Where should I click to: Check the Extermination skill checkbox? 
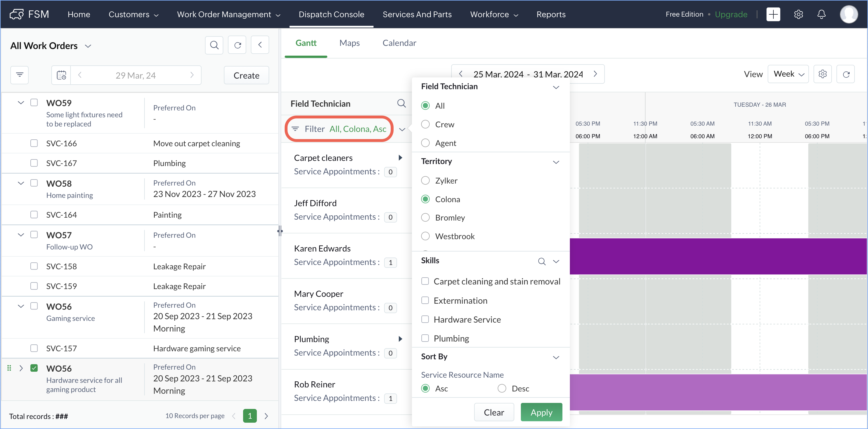pos(425,300)
